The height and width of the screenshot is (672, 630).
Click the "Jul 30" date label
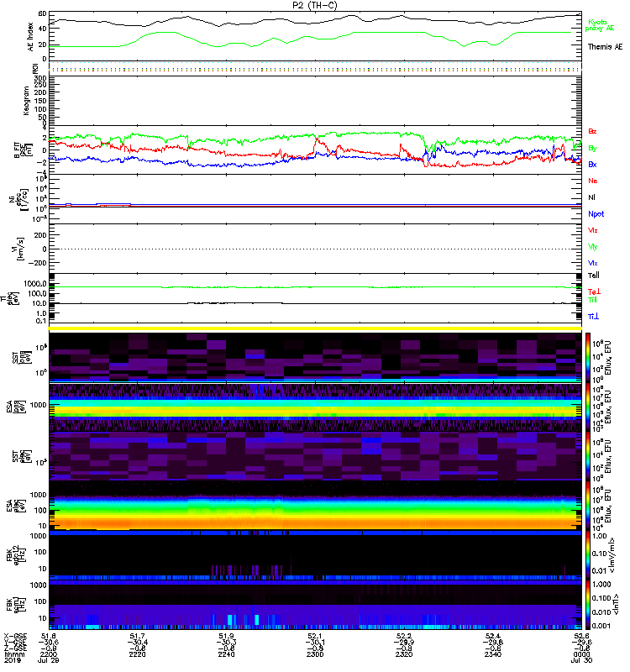tap(581, 660)
